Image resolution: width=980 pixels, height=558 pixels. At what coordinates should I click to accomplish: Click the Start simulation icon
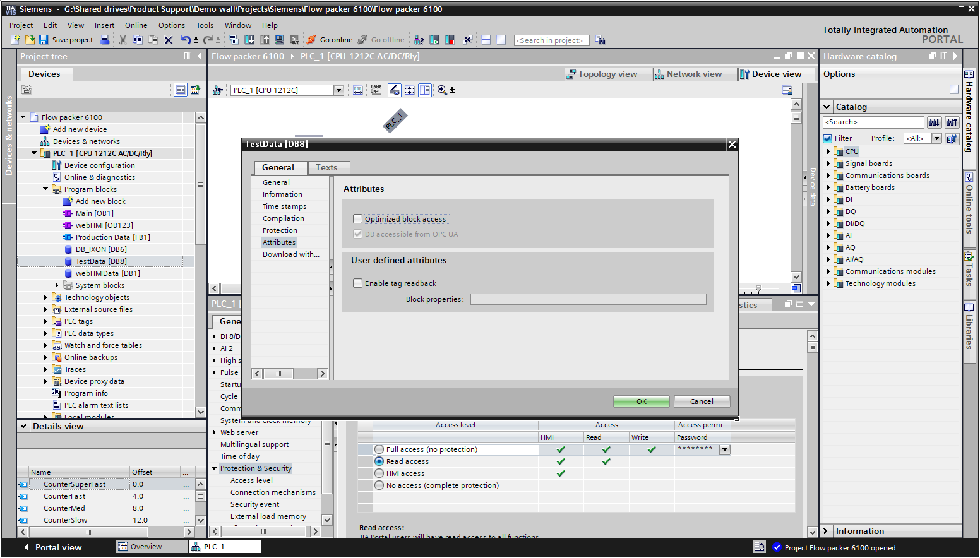pos(280,40)
